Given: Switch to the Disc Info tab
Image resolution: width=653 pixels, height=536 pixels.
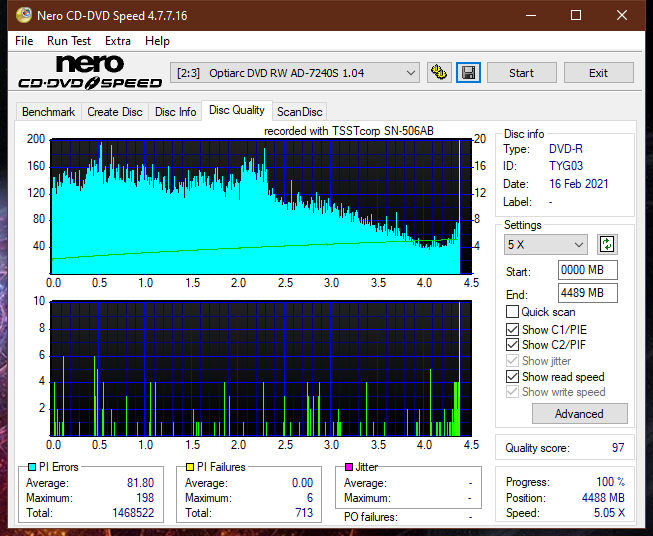Looking at the screenshot, I should (x=175, y=112).
